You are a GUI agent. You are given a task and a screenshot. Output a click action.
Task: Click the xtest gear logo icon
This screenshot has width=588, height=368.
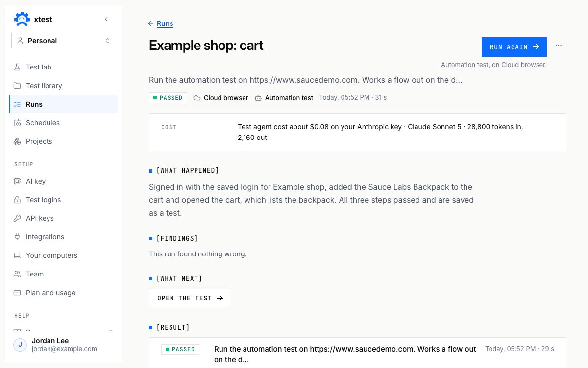click(x=21, y=19)
